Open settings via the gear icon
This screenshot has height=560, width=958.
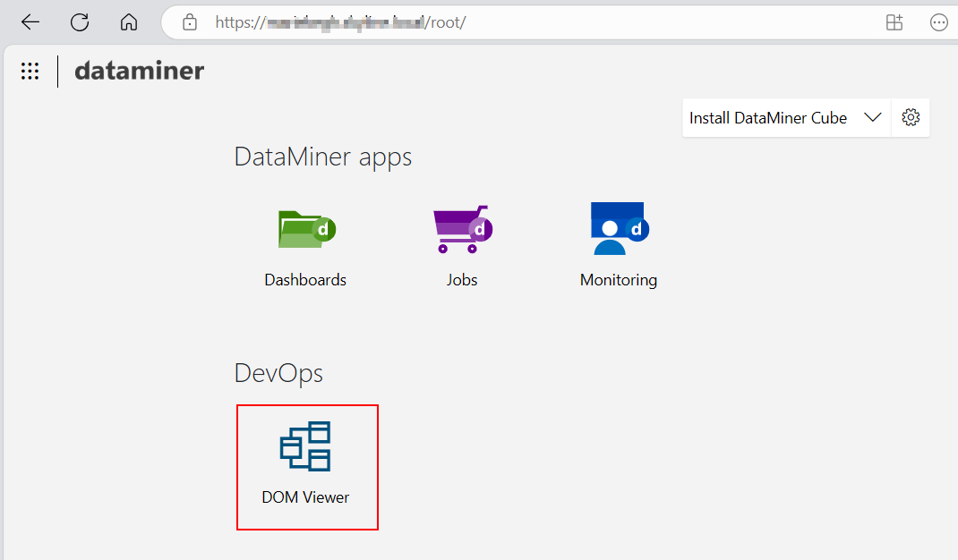click(911, 117)
